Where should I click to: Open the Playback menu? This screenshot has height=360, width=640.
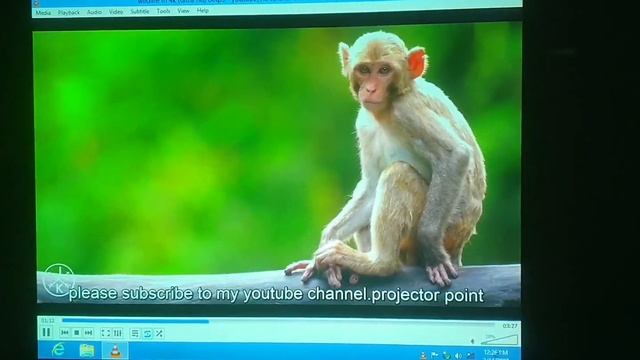coord(69,13)
